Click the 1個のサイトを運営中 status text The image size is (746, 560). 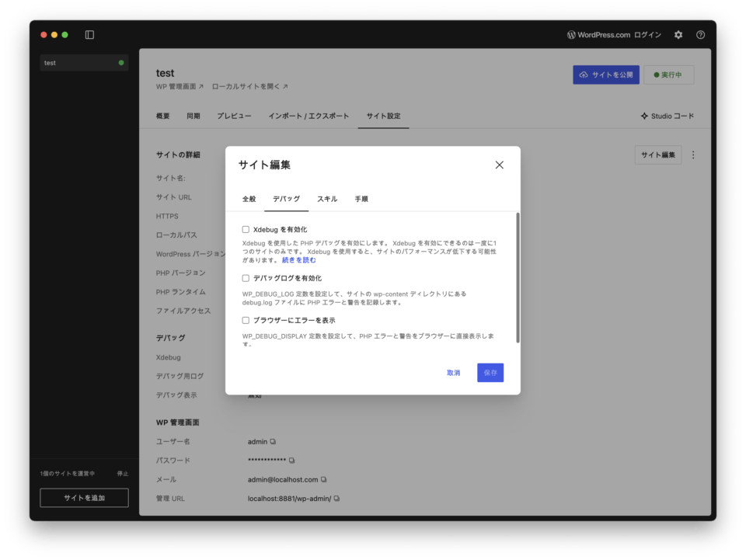(x=68, y=474)
